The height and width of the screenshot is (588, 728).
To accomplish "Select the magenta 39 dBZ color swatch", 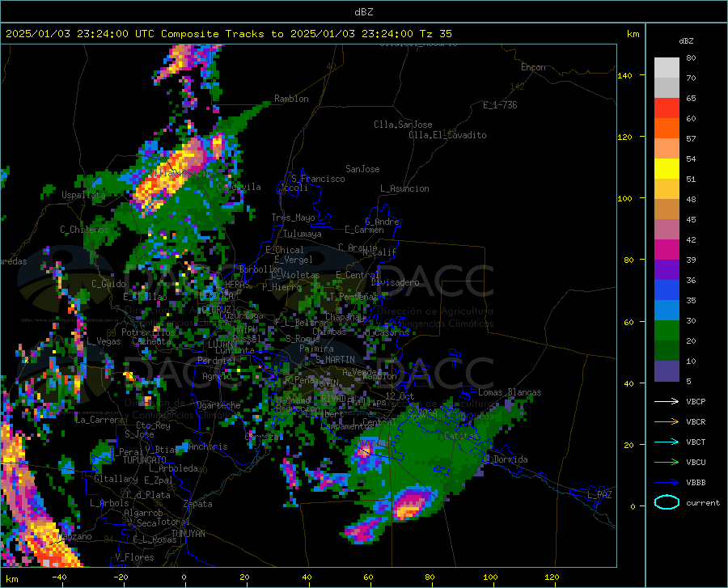I will click(667, 250).
